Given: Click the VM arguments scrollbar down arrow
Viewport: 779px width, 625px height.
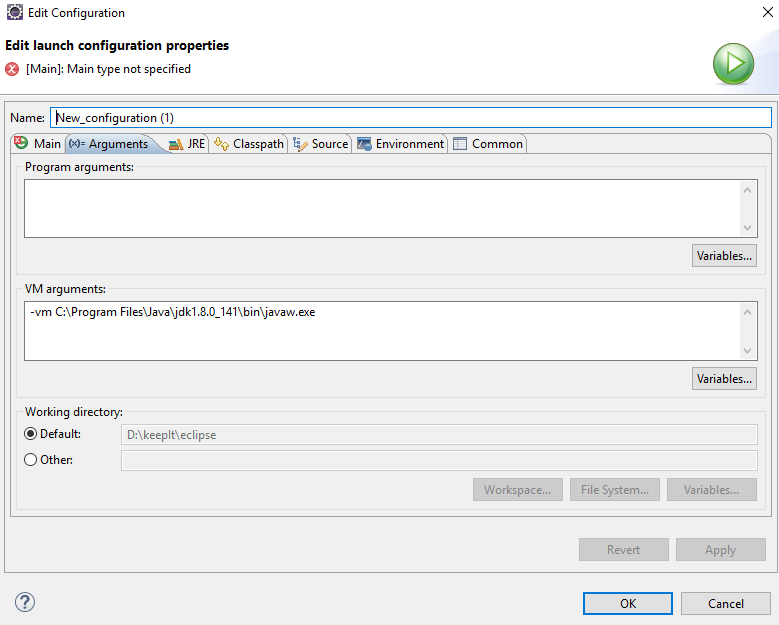Looking at the screenshot, I should point(748,350).
